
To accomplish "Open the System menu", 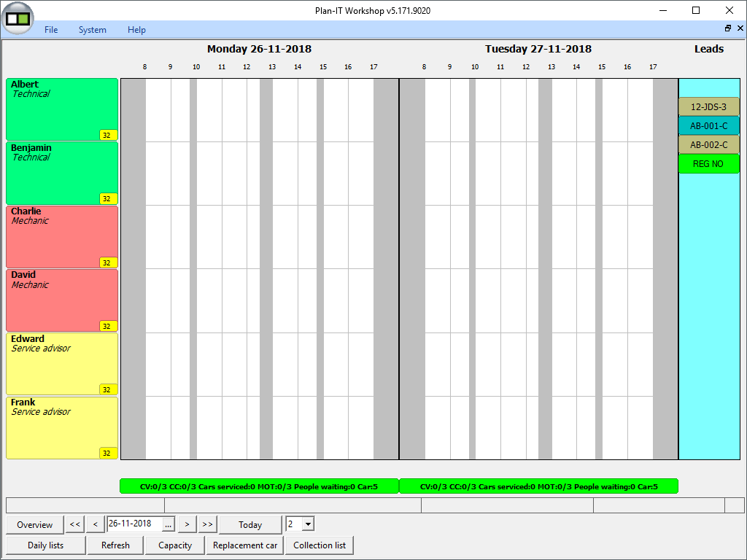I will tap(93, 30).
